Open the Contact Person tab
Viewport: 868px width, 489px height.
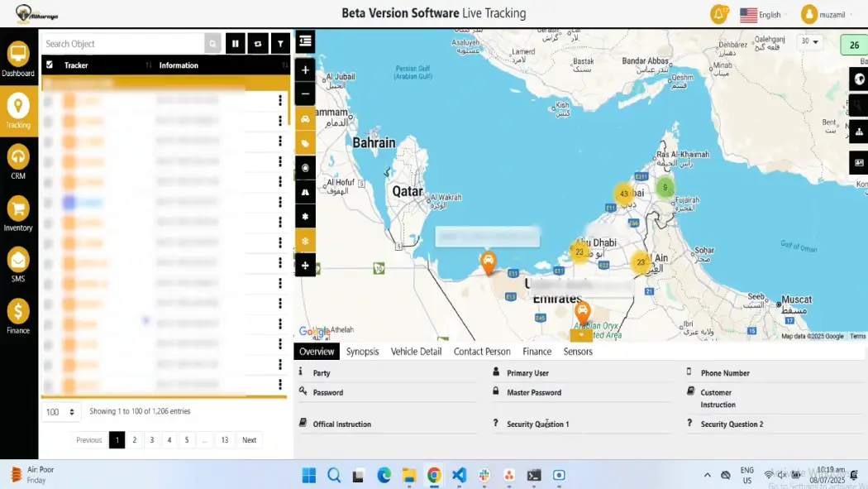pos(482,352)
